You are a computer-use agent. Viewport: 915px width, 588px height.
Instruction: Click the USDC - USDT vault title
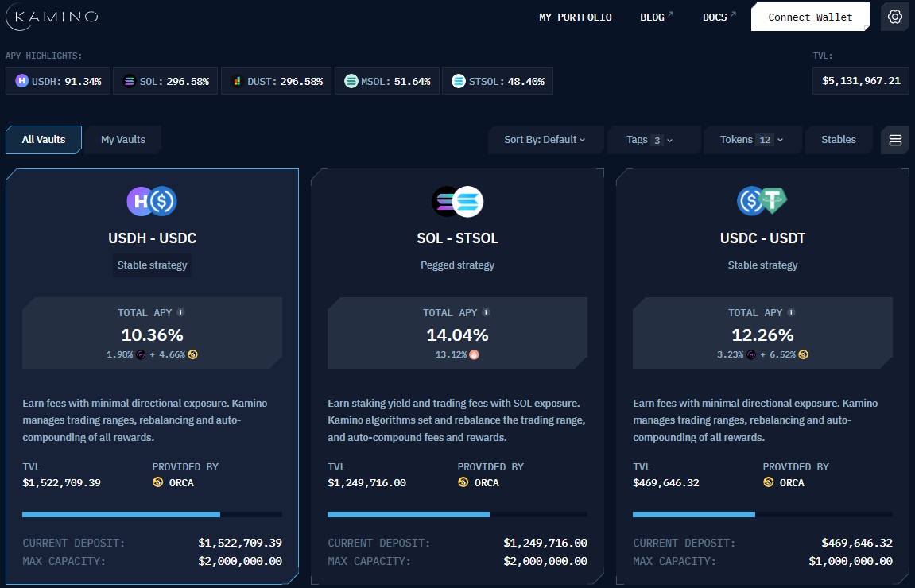coord(762,238)
